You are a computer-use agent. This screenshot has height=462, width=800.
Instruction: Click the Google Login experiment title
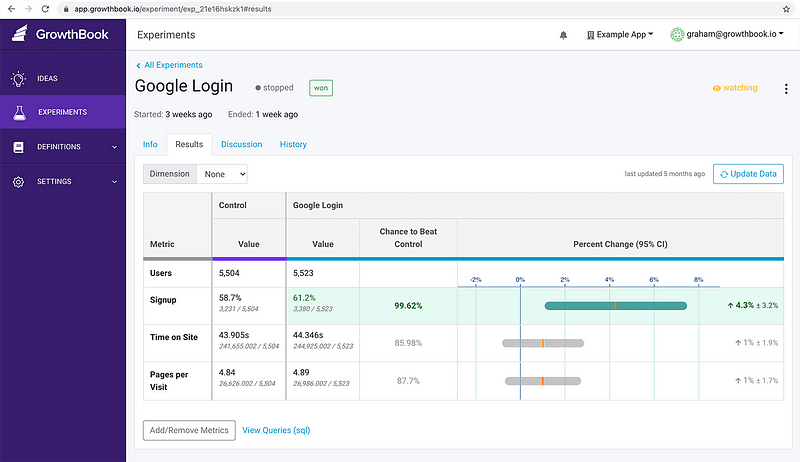[x=184, y=86]
